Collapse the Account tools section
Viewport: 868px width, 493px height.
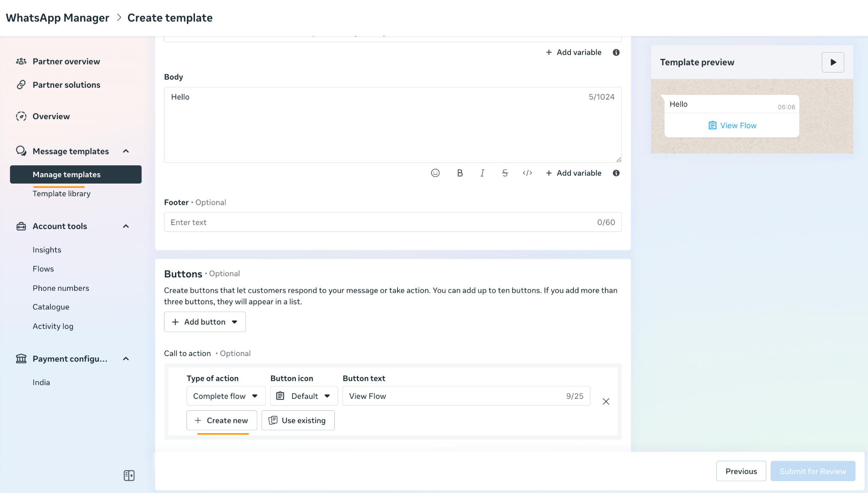tap(126, 226)
